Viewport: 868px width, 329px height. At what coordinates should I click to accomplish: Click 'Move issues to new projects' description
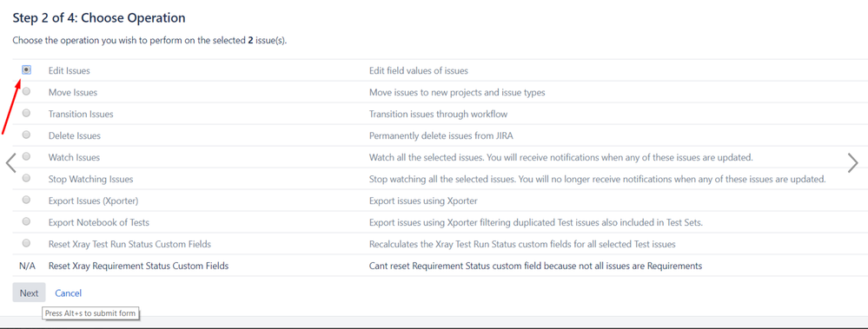point(457,92)
